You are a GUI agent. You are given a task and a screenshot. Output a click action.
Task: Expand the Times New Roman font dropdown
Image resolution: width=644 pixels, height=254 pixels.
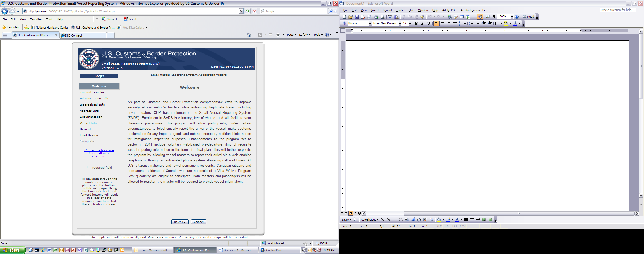[x=400, y=24]
